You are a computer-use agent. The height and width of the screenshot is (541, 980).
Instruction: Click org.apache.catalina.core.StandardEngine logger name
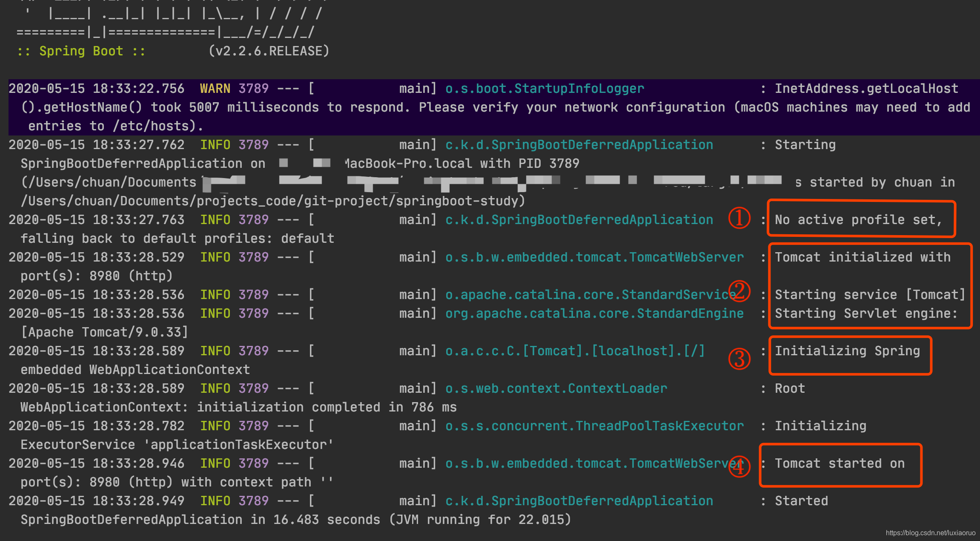594,314
